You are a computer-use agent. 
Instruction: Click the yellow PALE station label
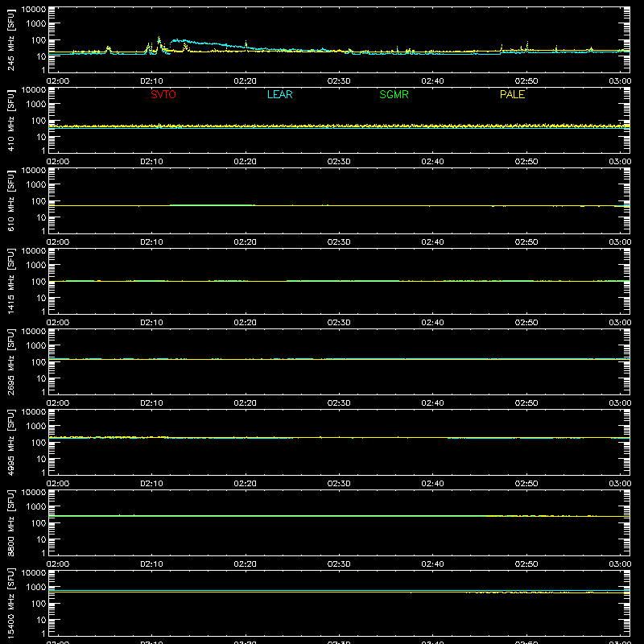(x=512, y=94)
